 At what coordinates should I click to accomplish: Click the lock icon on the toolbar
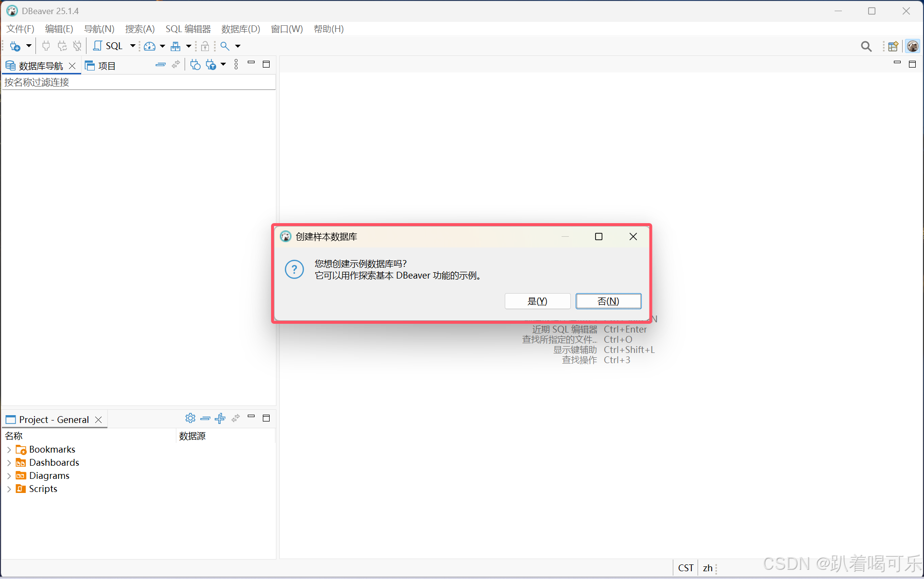pyautogui.click(x=205, y=46)
